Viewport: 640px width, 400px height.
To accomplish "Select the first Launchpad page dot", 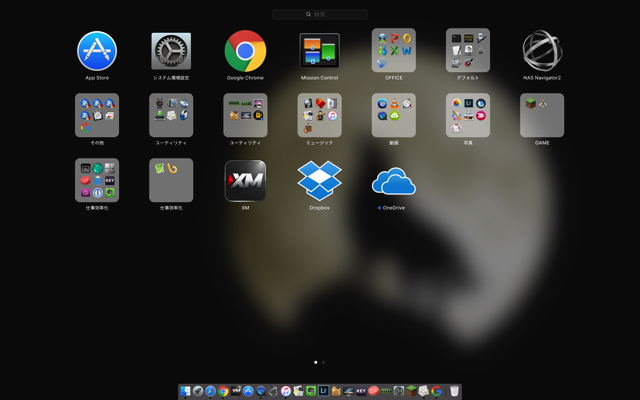I will (316, 362).
